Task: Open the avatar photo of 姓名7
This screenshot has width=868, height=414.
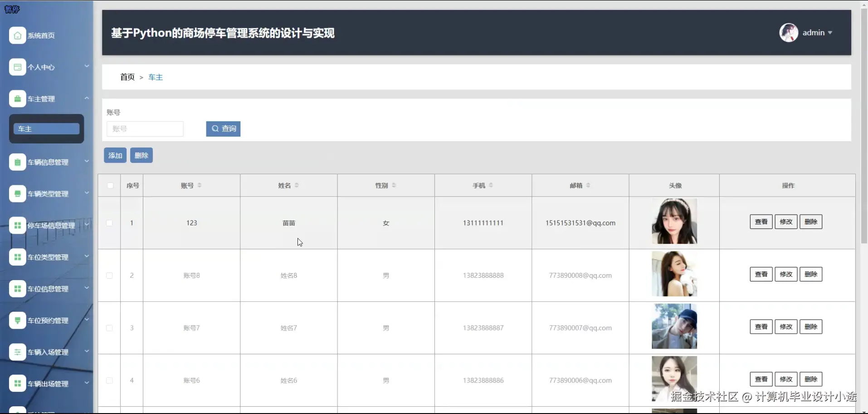Action: pos(674,326)
